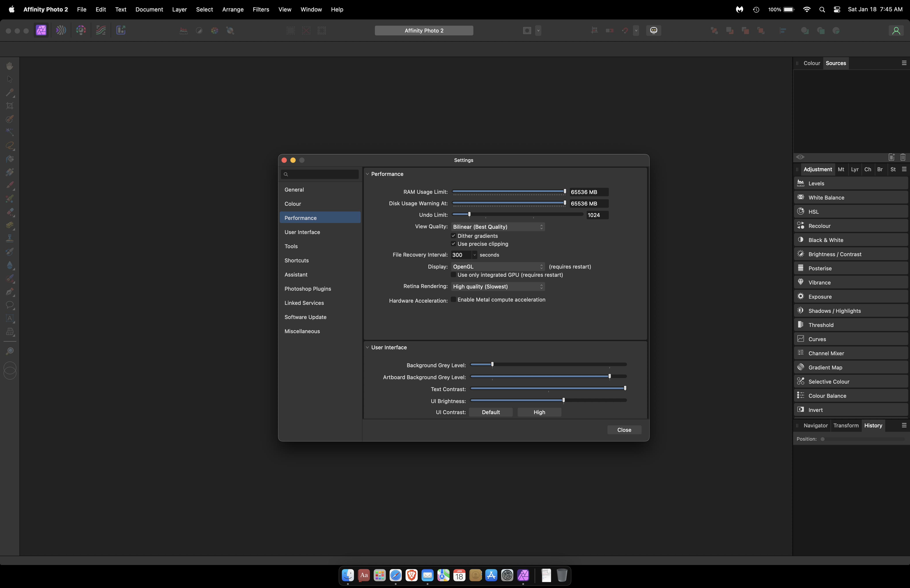Select Shortcuts in Settings sidebar
This screenshot has height=588, width=910.
320,260
